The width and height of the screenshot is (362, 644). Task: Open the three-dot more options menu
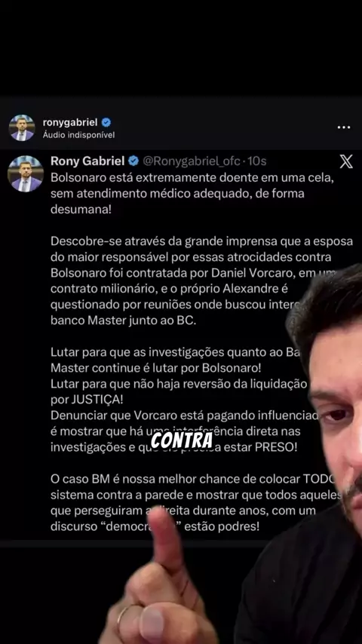click(343, 127)
